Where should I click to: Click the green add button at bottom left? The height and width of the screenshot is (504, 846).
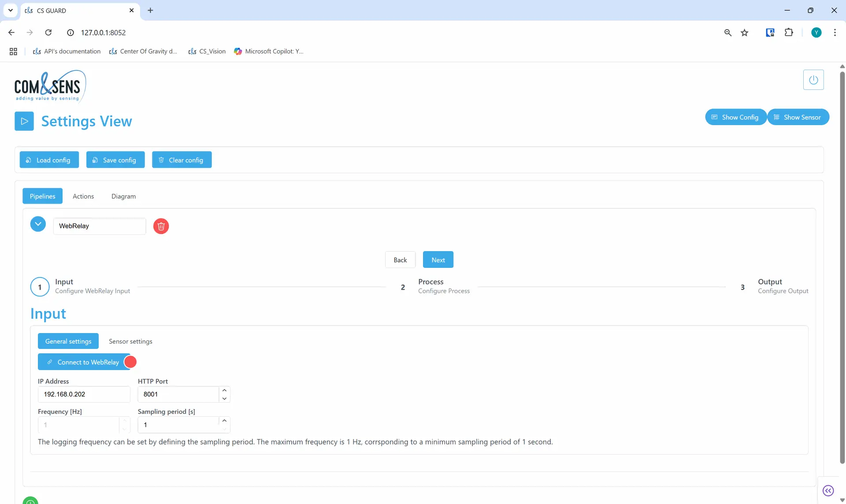30,501
